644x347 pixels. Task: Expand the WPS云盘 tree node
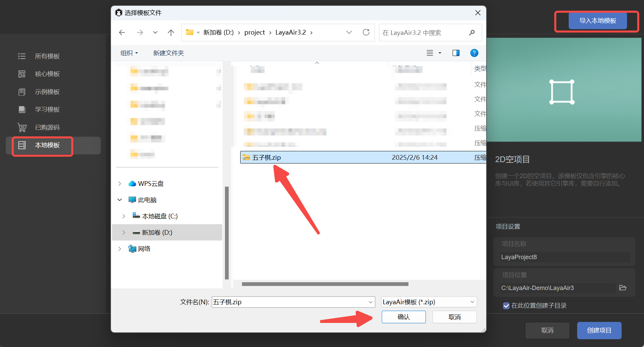[x=120, y=184]
